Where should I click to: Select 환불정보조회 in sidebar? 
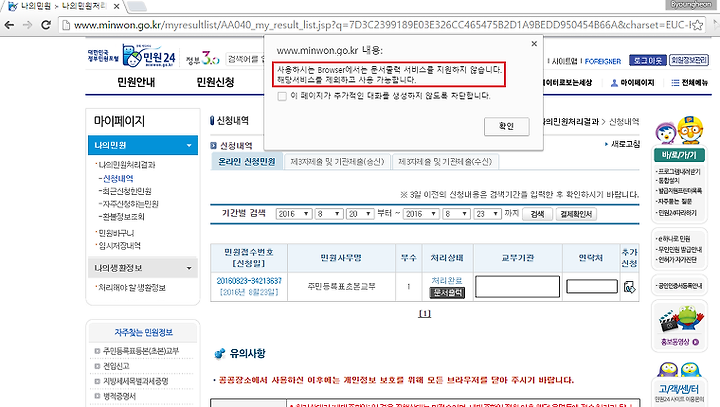point(123,216)
